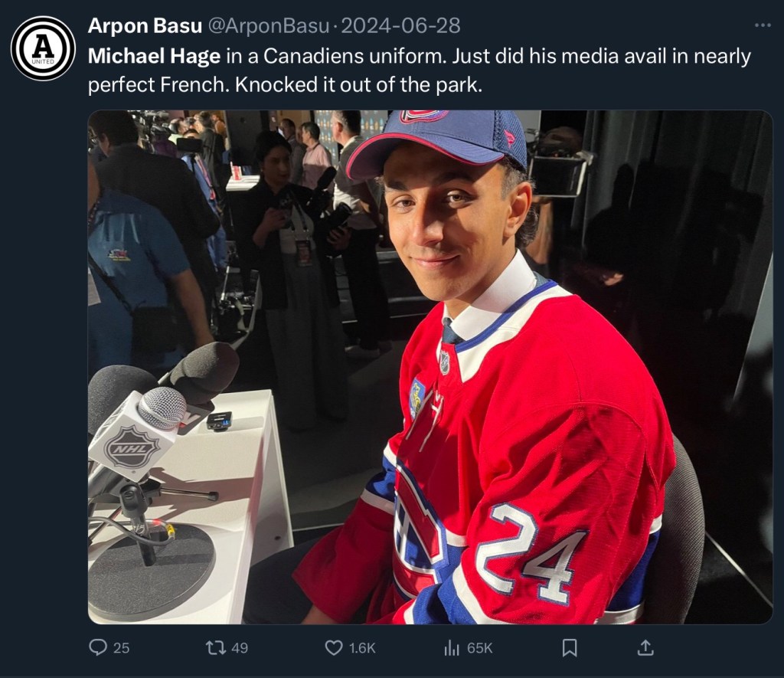Click the 65K views count

tap(480, 648)
